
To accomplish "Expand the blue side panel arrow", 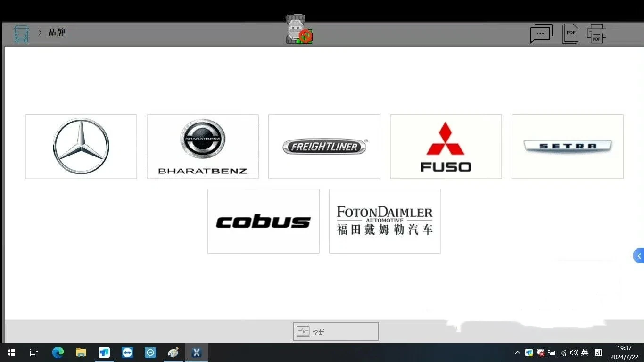I will point(638,256).
